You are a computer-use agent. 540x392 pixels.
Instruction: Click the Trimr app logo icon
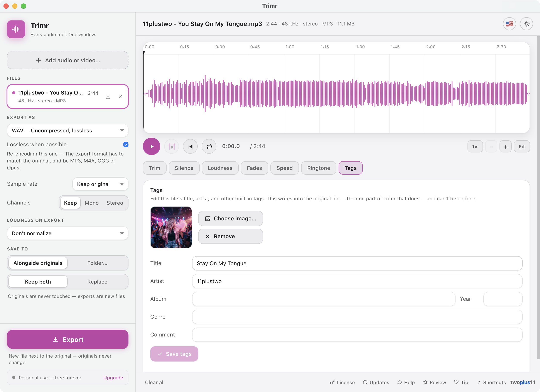point(16,29)
